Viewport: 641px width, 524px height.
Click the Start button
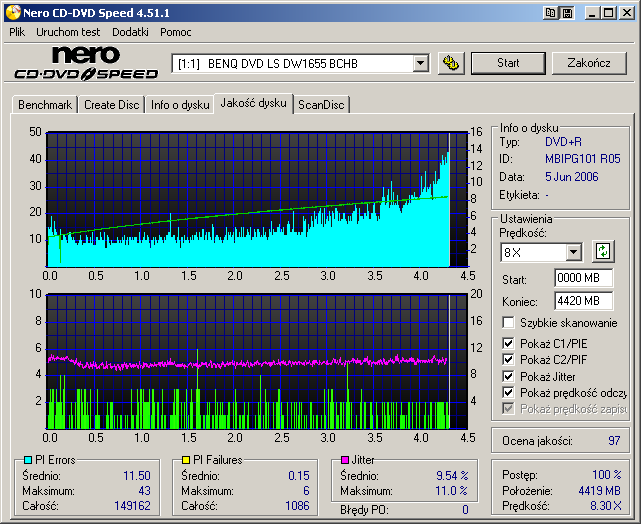[x=508, y=63]
